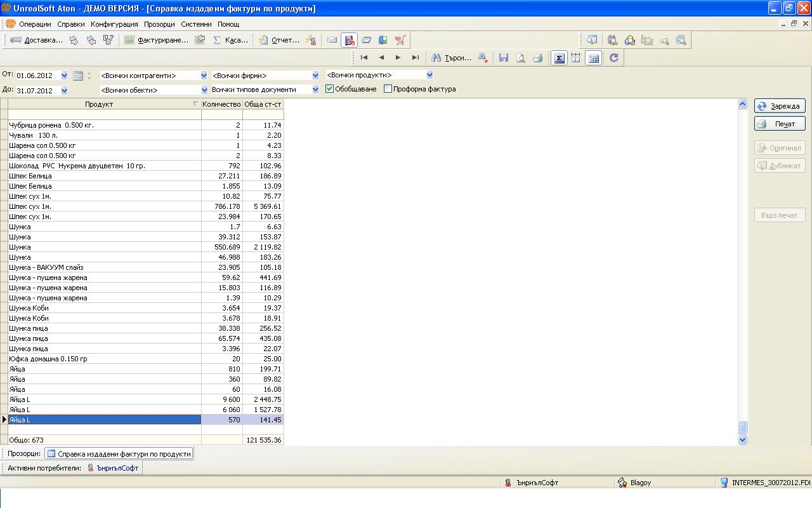Image resolution: width=812 pixels, height=508 pixels.
Task: Select the Справка издадени фактури по продукти tab
Action: pyautogui.click(x=119, y=454)
